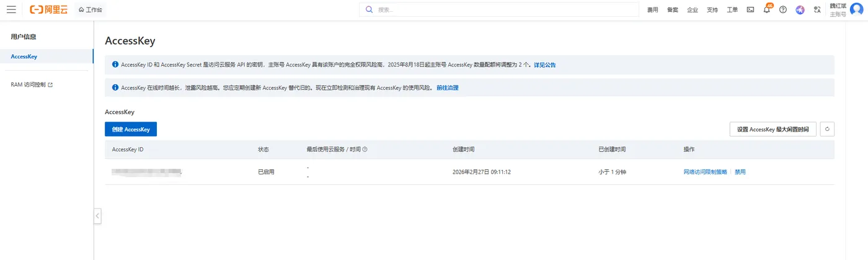Click the 阿里云 logo
The image size is (868, 260).
[49, 10]
